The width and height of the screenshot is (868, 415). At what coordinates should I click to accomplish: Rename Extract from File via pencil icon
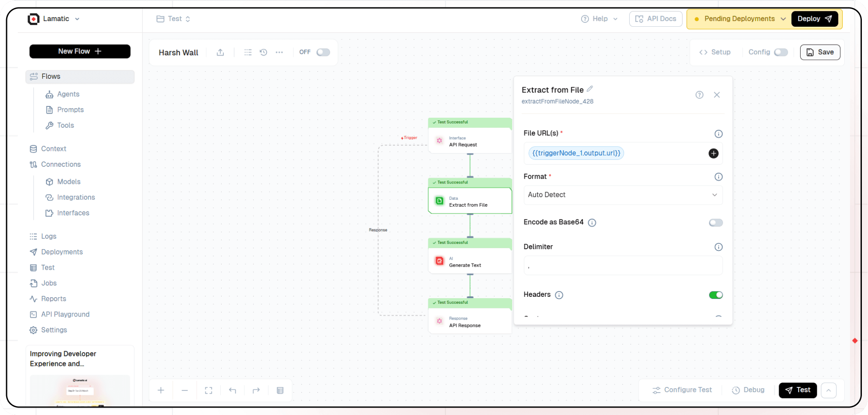pos(590,88)
